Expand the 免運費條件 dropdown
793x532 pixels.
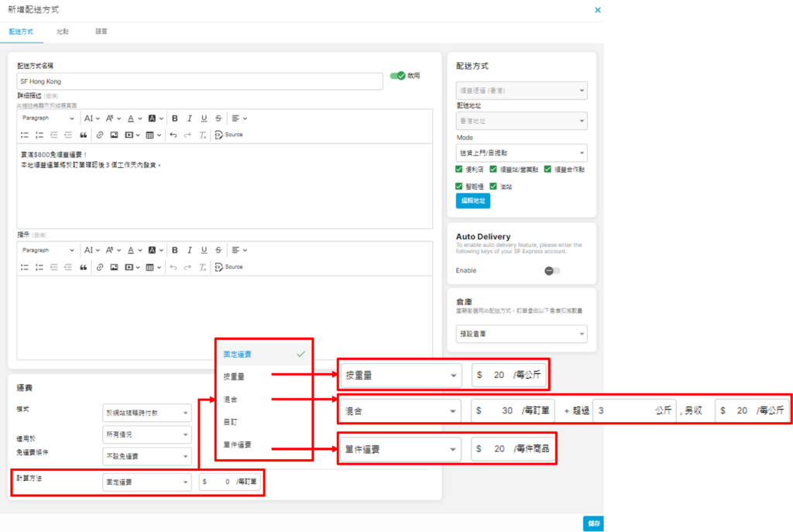[x=146, y=457]
